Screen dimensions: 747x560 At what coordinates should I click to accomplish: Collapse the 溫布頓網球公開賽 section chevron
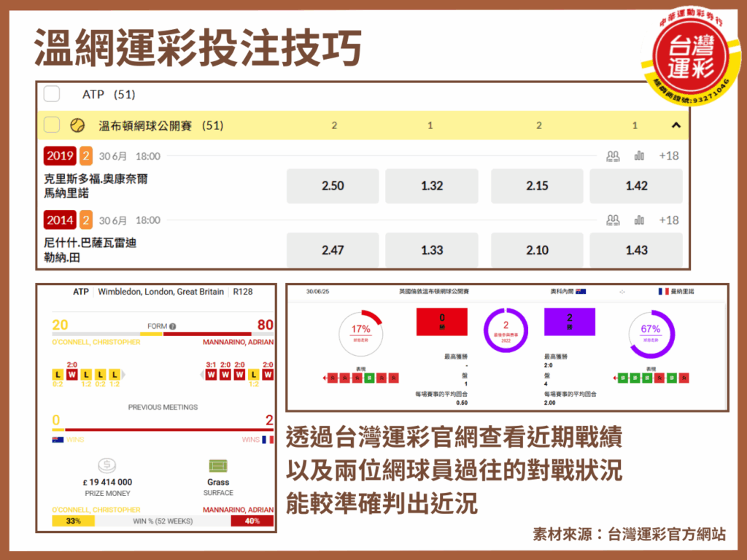coord(676,125)
